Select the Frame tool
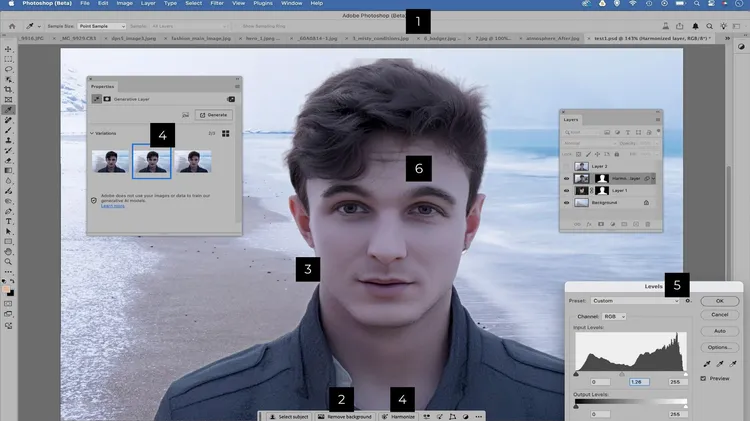750x421 pixels. [8, 100]
